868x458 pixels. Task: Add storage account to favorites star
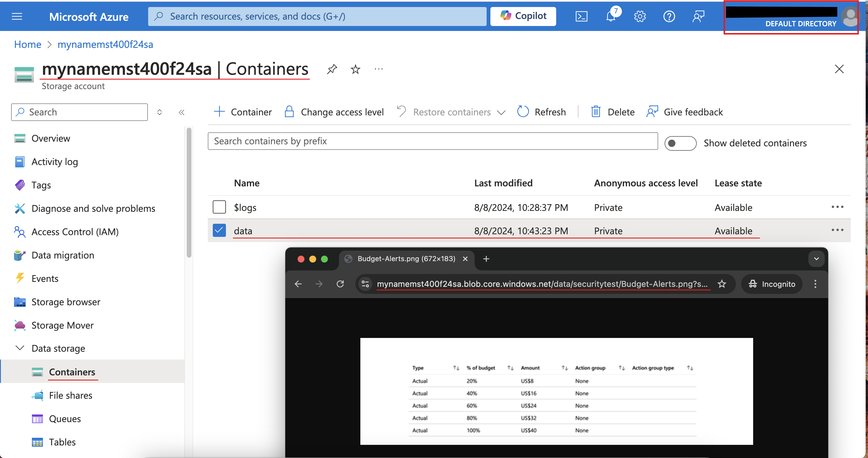[x=355, y=69]
